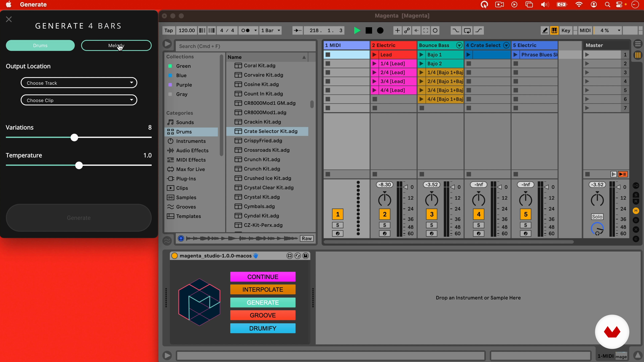This screenshot has height=362, width=644.
Task: Toggle Follow playback arrow icon
Action: pyautogui.click(x=298, y=31)
